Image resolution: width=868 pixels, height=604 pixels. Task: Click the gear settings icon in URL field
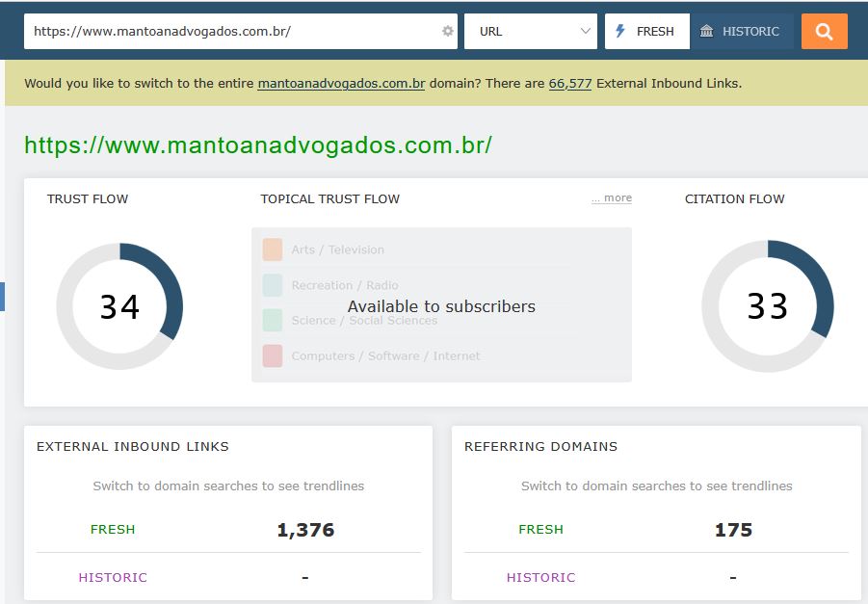click(448, 32)
